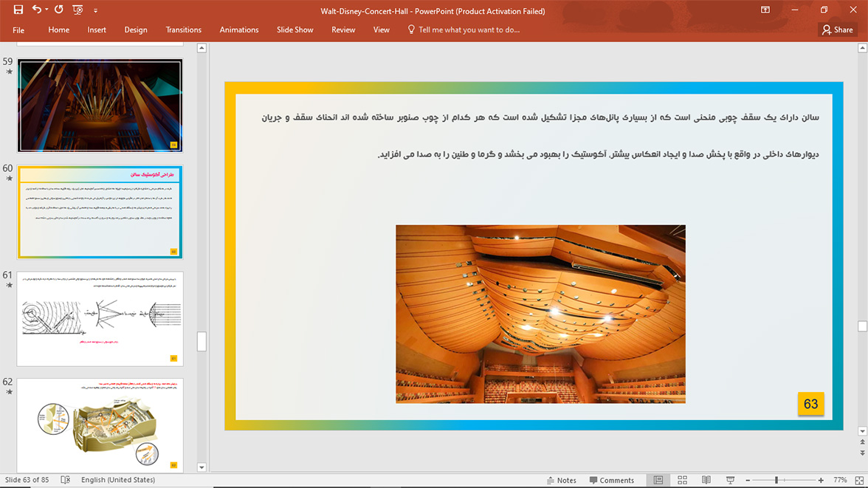This screenshot has width=868, height=488.
Task: Switch to Normal view
Action: pos(658,480)
